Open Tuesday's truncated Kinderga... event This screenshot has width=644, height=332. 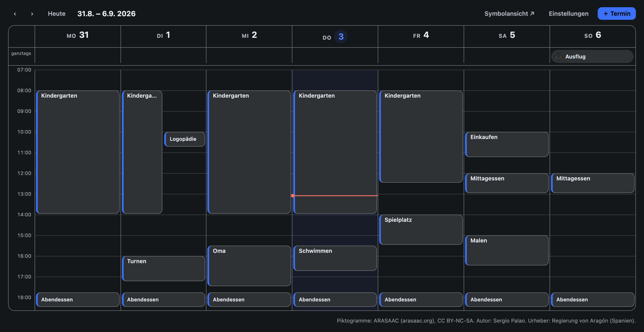(142, 152)
